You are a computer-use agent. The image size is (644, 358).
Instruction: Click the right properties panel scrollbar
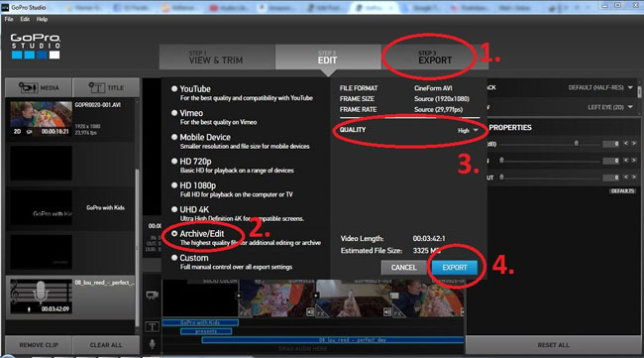639,91
